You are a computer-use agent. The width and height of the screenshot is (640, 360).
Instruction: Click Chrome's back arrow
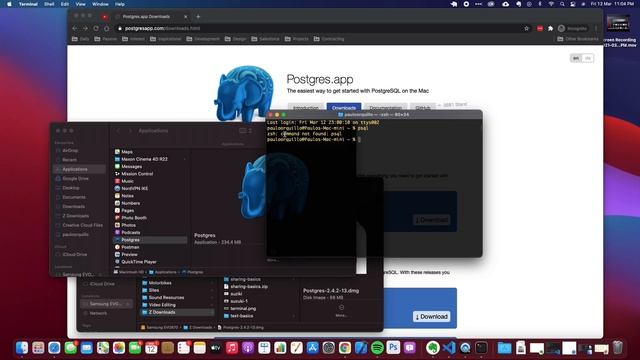(75, 28)
